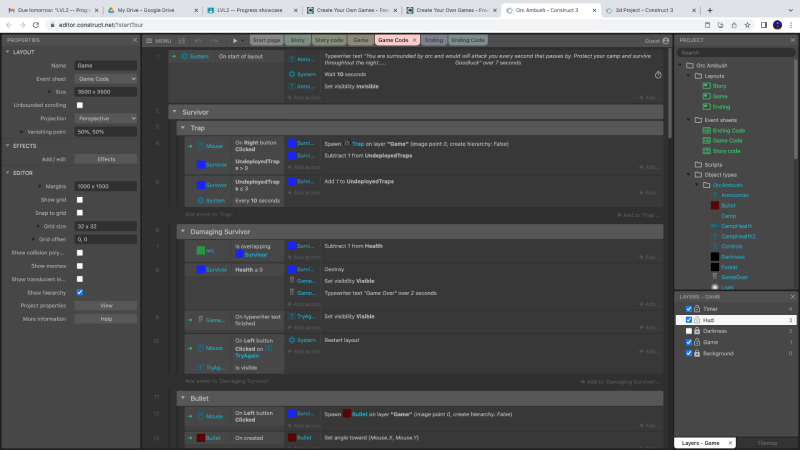Enable Snap to grid checkbox
This screenshot has width=800, height=450.
tap(80, 213)
